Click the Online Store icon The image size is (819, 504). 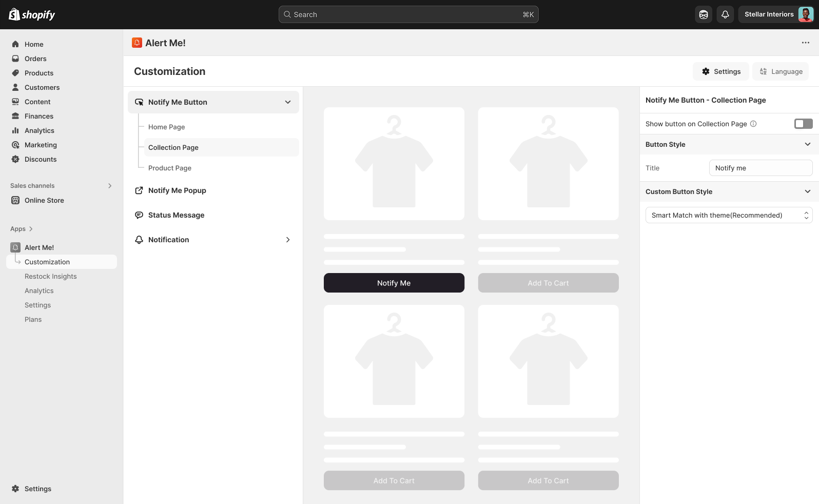click(15, 200)
